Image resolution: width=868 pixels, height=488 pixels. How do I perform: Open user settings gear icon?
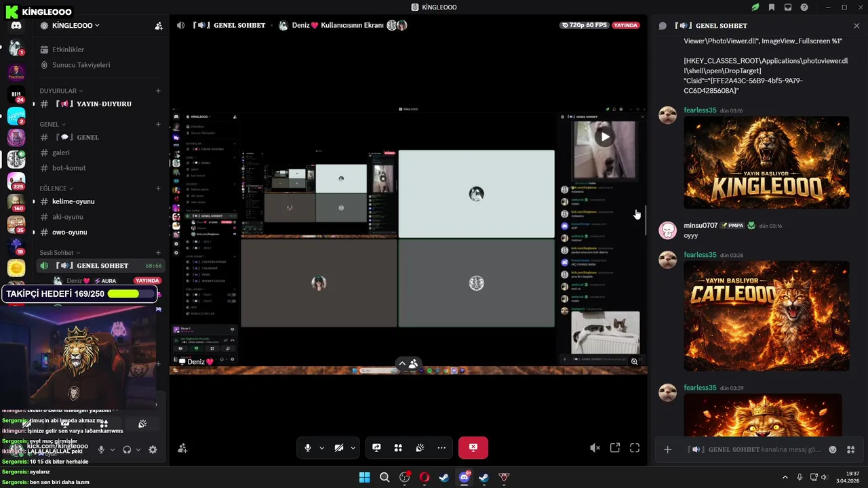pyautogui.click(x=153, y=449)
